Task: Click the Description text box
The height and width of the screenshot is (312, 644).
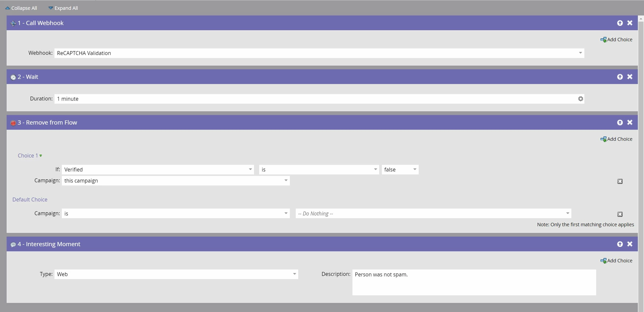Action: [474, 282]
